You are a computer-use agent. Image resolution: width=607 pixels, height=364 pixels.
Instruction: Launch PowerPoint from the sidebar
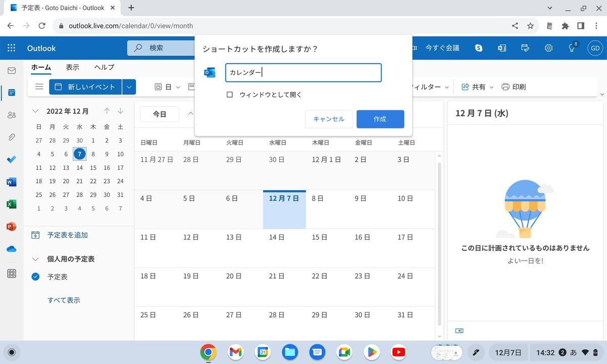11,226
